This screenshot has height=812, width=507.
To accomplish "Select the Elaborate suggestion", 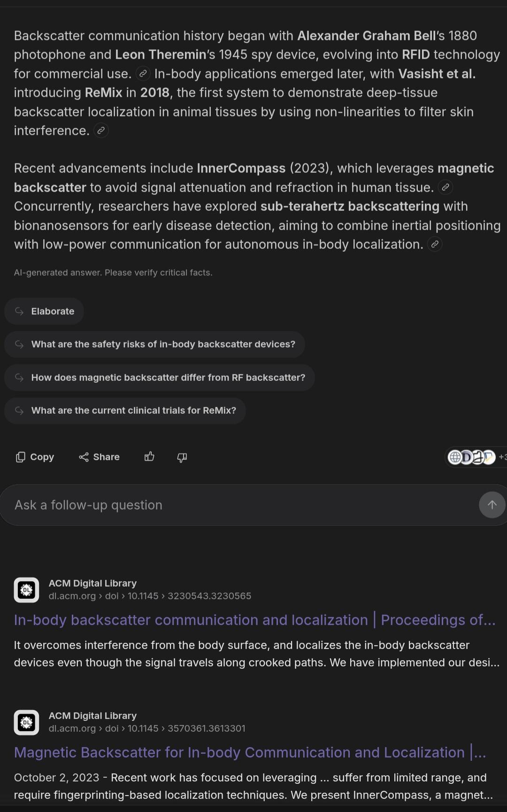I will (x=44, y=311).
